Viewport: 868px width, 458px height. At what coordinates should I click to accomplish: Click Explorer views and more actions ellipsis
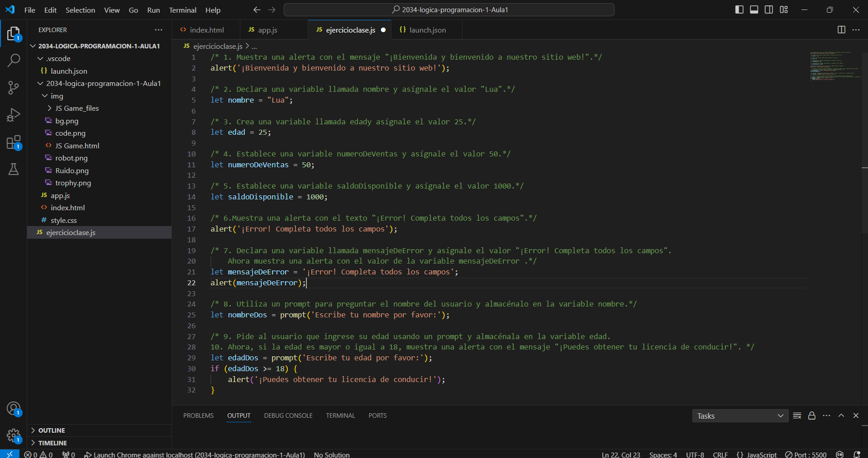[x=158, y=30]
